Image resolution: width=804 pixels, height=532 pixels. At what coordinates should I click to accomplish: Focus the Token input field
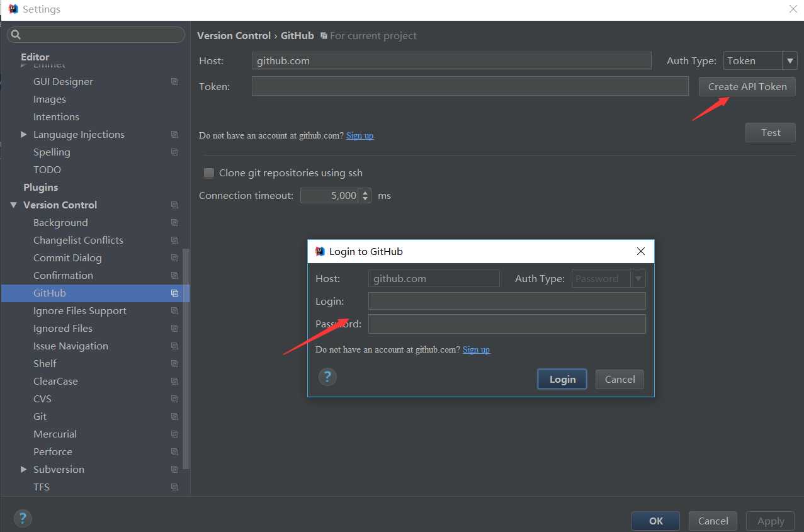click(470, 86)
